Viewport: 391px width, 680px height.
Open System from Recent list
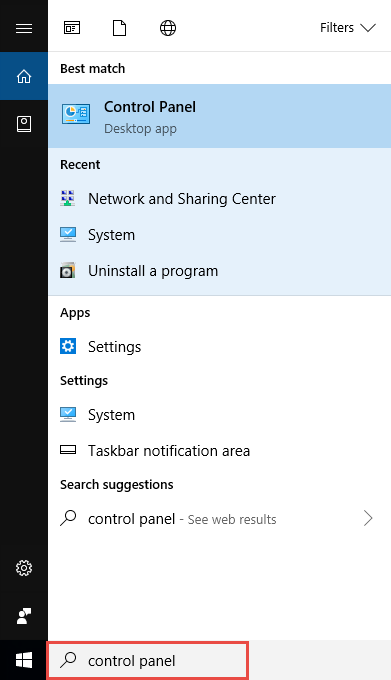coord(219,235)
